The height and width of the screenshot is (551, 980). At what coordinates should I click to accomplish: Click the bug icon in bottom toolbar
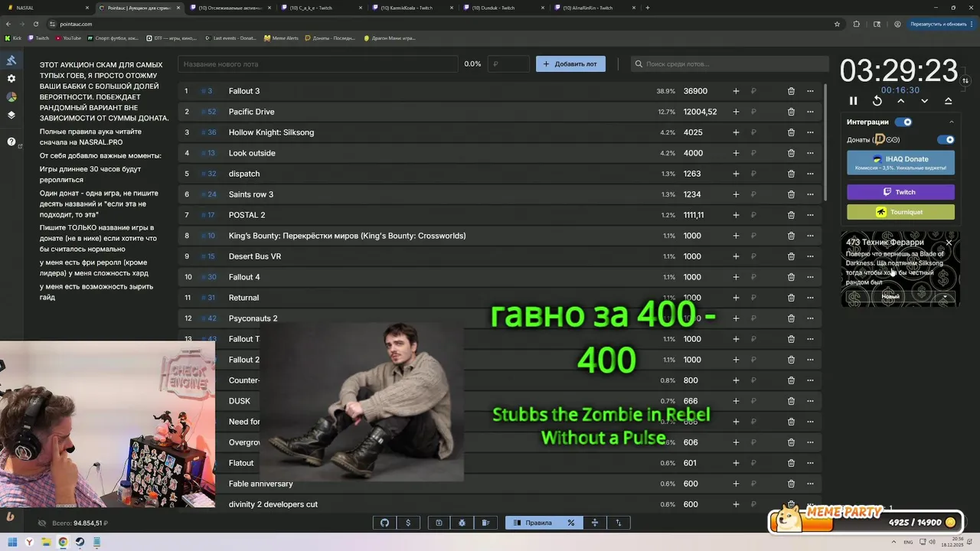point(462,523)
